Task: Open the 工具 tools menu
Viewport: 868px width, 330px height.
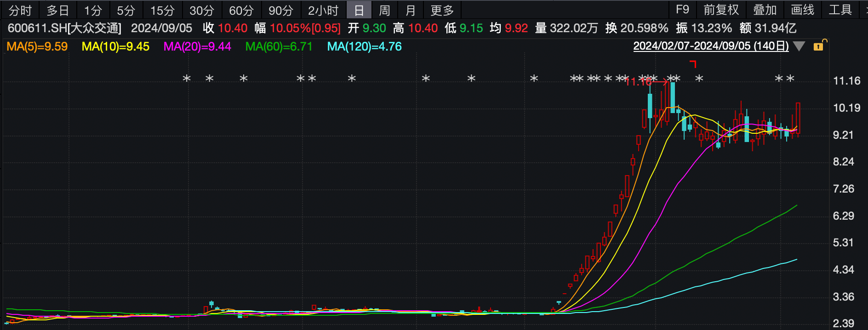Action: tap(840, 10)
